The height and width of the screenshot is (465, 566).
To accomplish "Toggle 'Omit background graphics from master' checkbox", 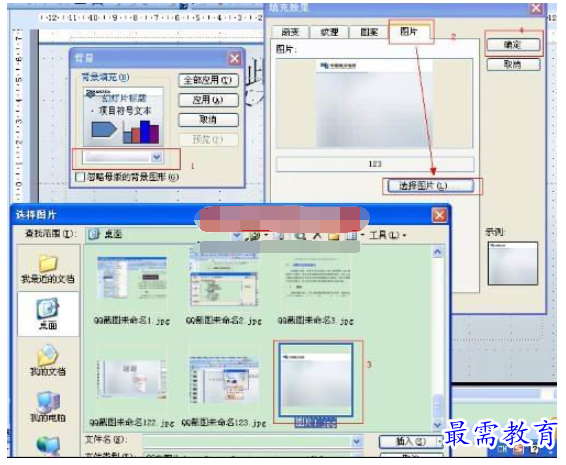I will pyautogui.click(x=80, y=177).
